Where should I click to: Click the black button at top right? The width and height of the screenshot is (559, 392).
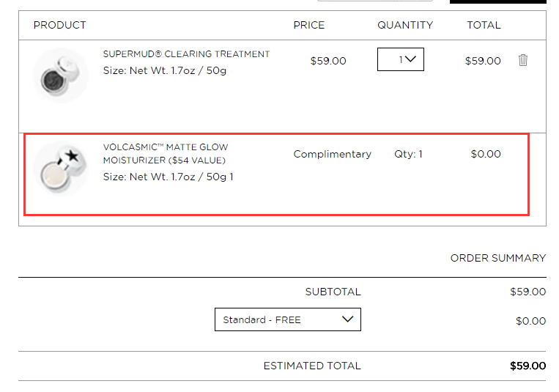[x=497, y=1]
